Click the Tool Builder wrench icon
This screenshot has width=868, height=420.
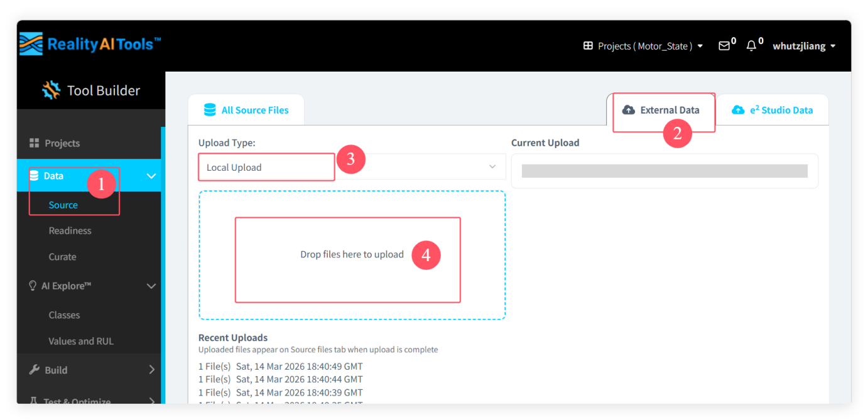51,90
